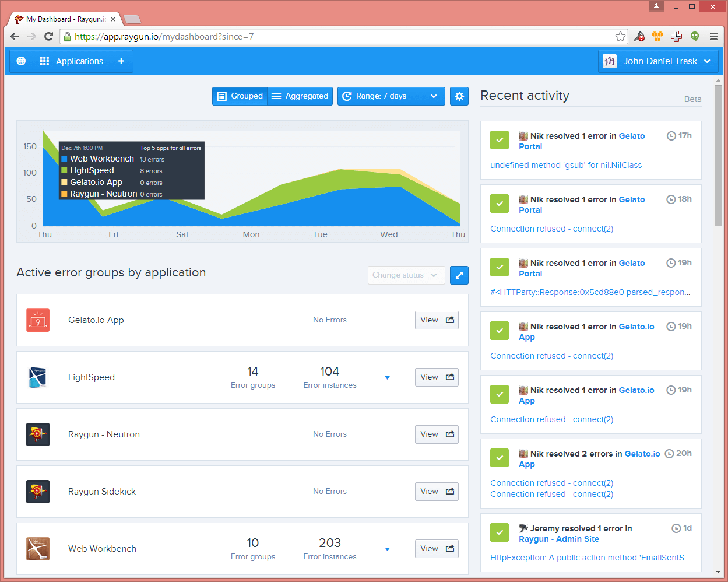View the Raygun Sidekick application
Viewport: 728px width, 582px height.
437,492
